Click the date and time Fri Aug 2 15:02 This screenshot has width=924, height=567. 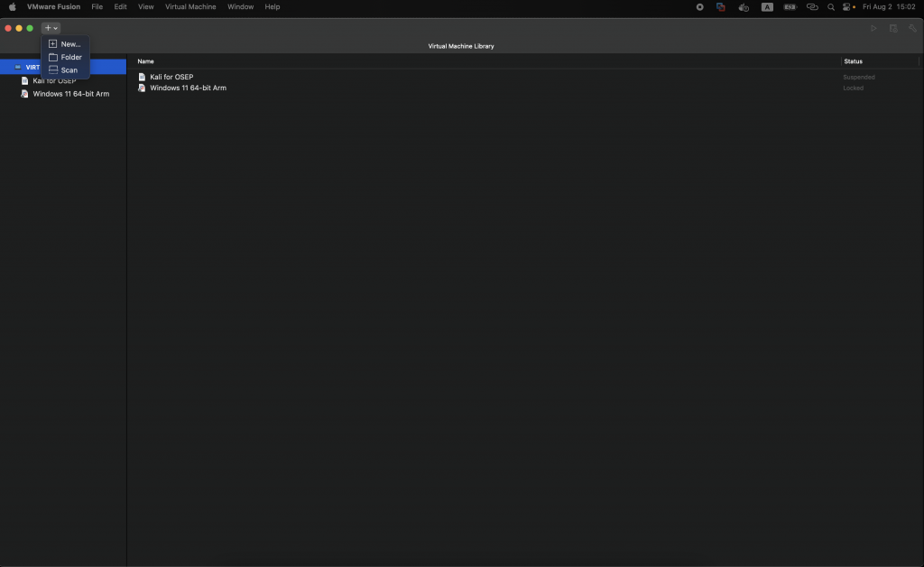pyautogui.click(x=889, y=7)
